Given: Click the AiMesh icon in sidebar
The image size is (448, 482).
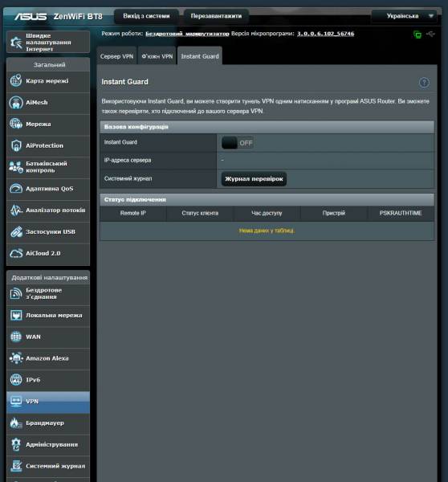Looking at the screenshot, I should pos(16,102).
